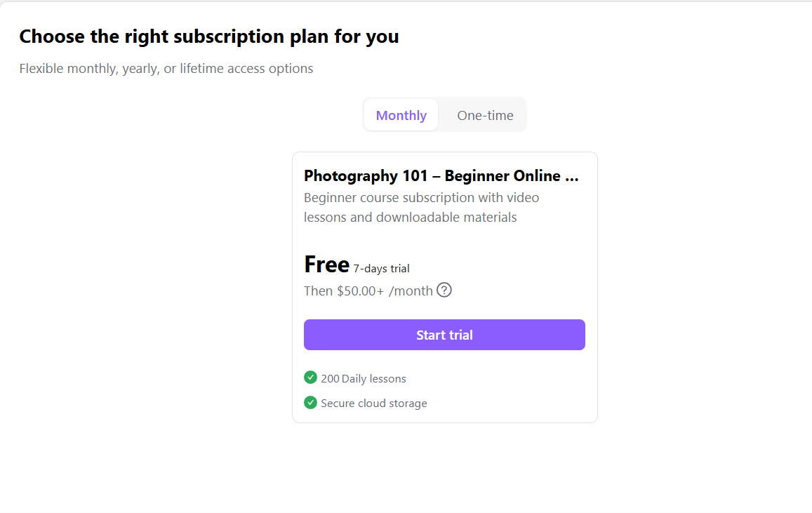
Task: Click the Secure cloud storage feature text
Action: point(374,404)
